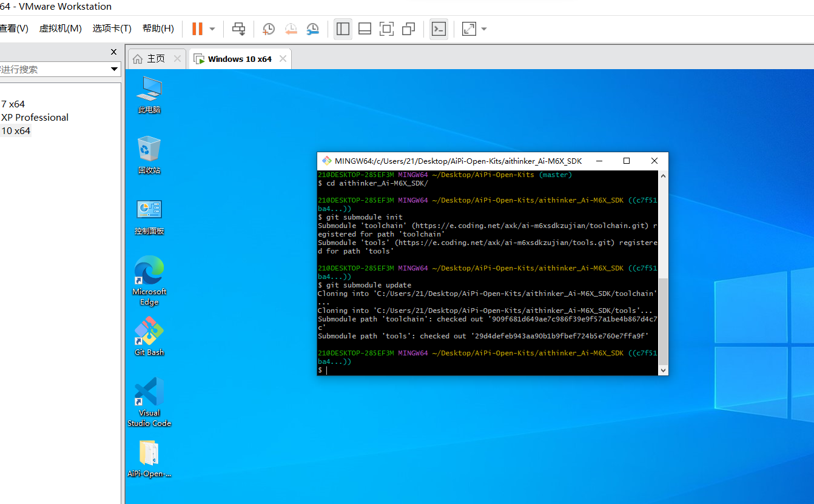Take a snapshot of the virtual machine
Screen dimensions: 814x504
click(269, 29)
